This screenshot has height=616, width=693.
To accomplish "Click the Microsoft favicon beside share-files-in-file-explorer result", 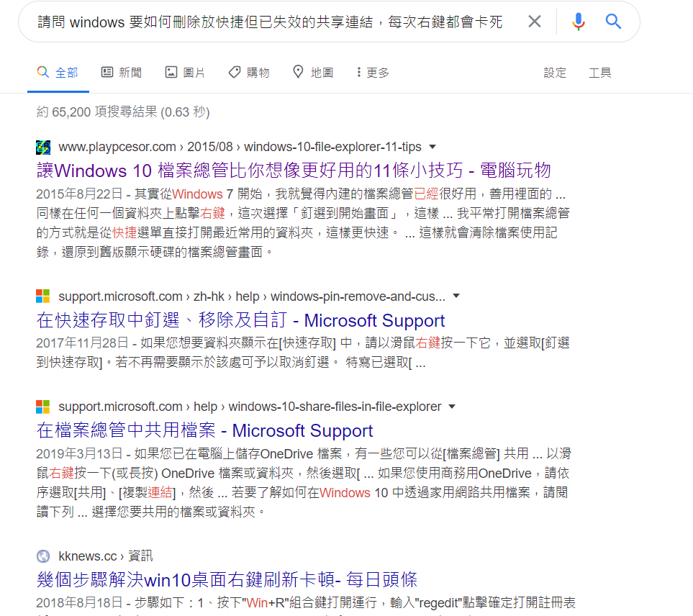I will click(43, 407).
